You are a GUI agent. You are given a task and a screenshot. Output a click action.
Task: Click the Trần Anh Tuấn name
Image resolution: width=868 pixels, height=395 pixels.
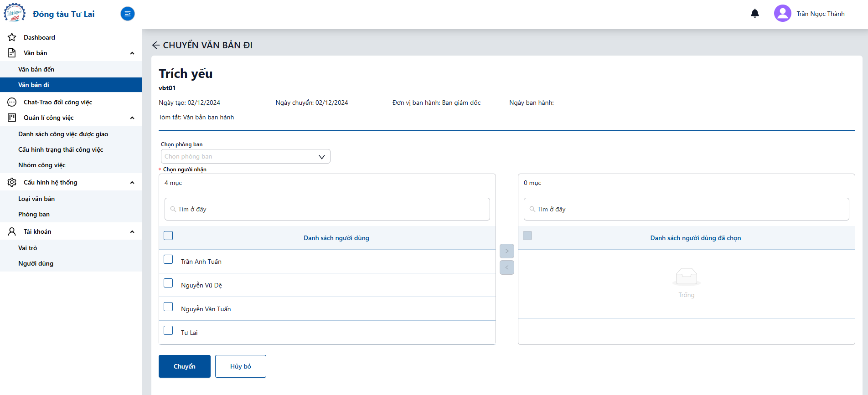pyautogui.click(x=201, y=262)
